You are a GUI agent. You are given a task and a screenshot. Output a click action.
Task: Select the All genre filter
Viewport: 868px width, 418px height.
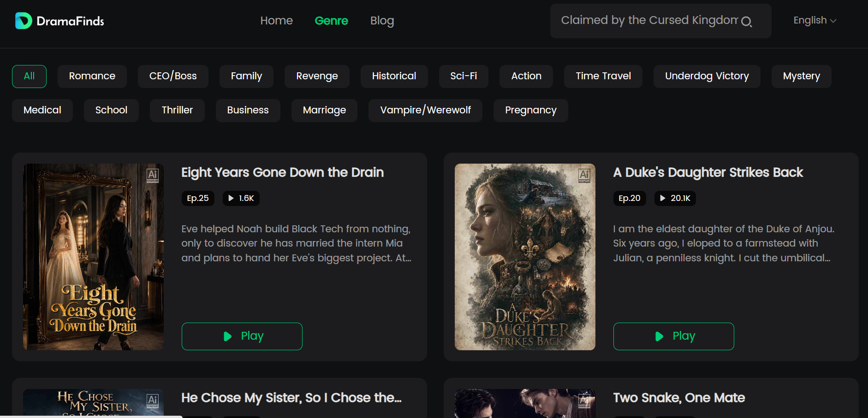coord(29,76)
